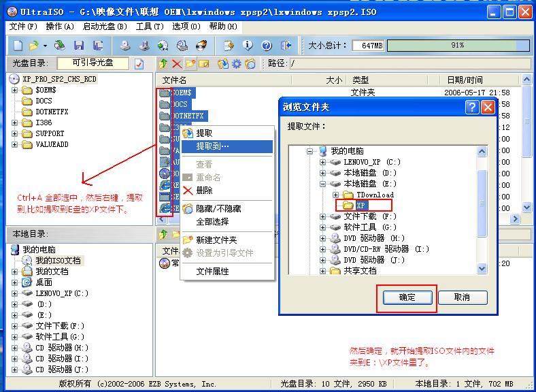This screenshot has width=536, height=392.
Task: Click the 文件名 column header
Action: pos(224,80)
